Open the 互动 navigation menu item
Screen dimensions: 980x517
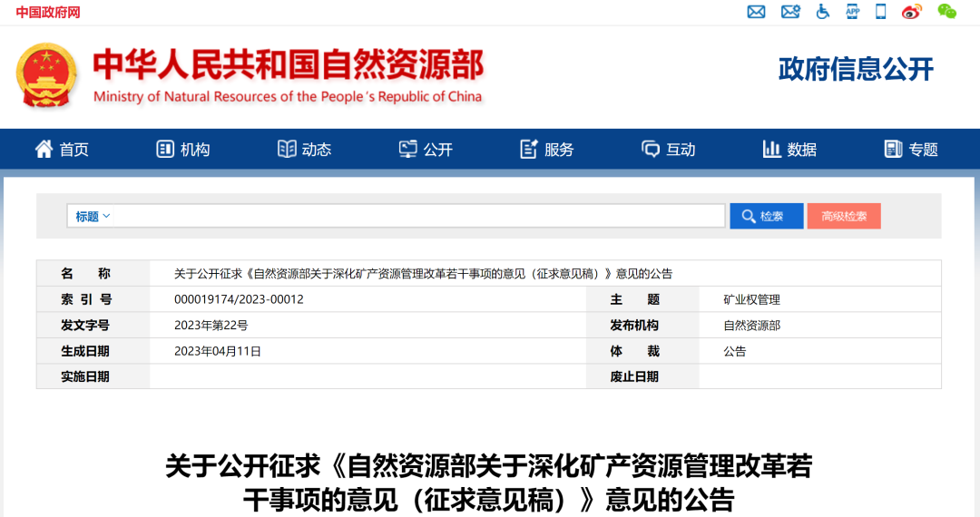click(x=669, y=150)
